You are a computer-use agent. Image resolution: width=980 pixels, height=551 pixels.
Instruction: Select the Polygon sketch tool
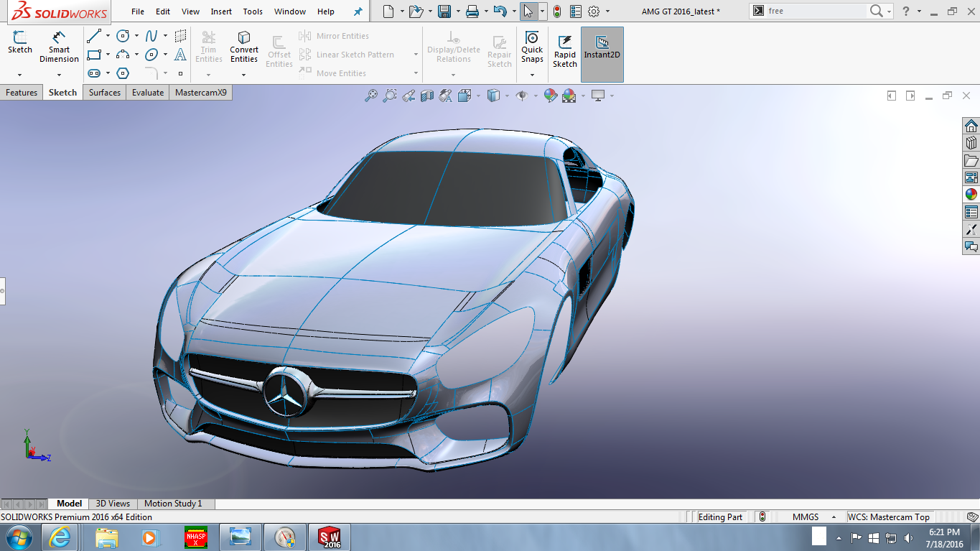tap(123, 73)
